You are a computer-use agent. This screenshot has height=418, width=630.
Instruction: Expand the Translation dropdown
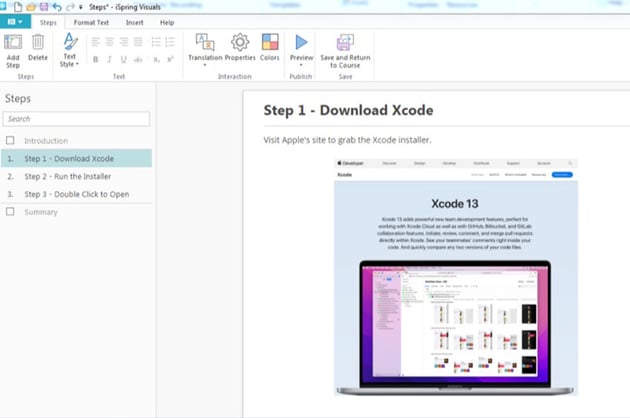pyautogui.click(x=205, y=66)
